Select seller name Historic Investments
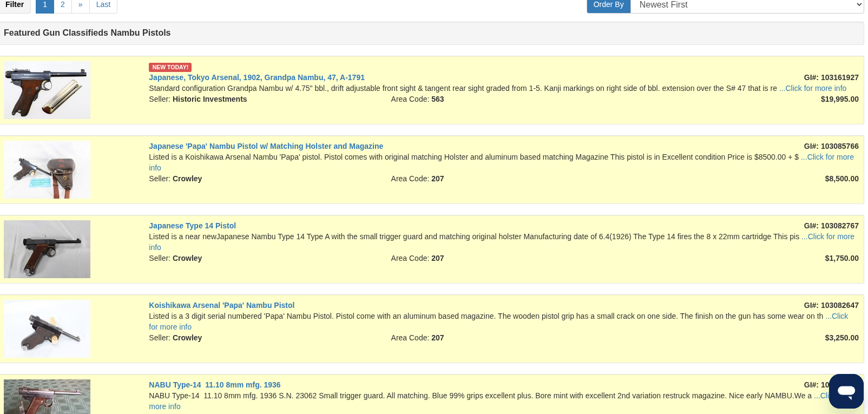 pyautogui.click(x=209, y=99)
